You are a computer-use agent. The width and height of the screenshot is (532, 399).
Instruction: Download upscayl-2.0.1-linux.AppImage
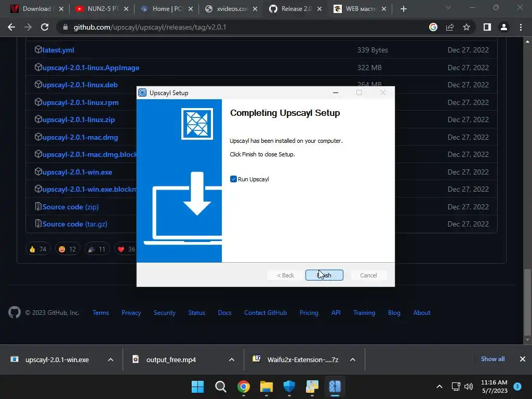click(x=91, y=68)
